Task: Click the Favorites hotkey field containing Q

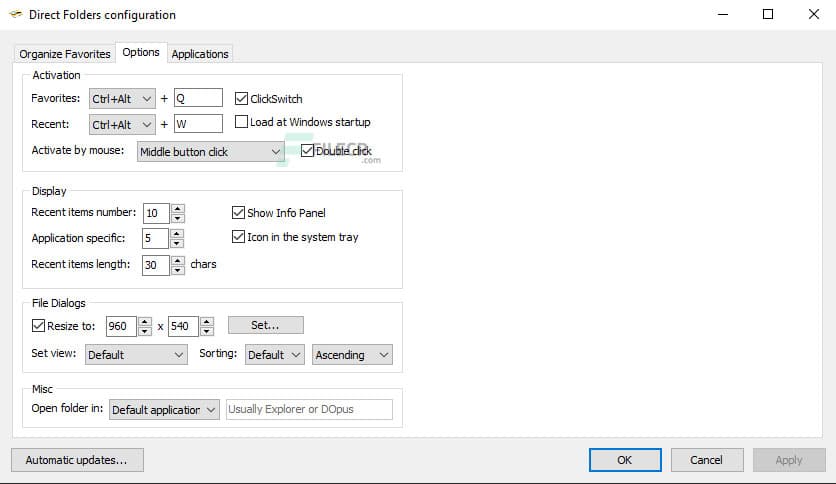Action: [x=198, y=98]
